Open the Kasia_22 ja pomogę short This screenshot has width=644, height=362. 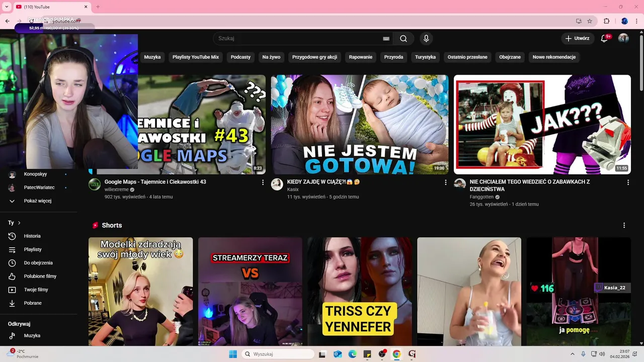(x=579, y=292)
